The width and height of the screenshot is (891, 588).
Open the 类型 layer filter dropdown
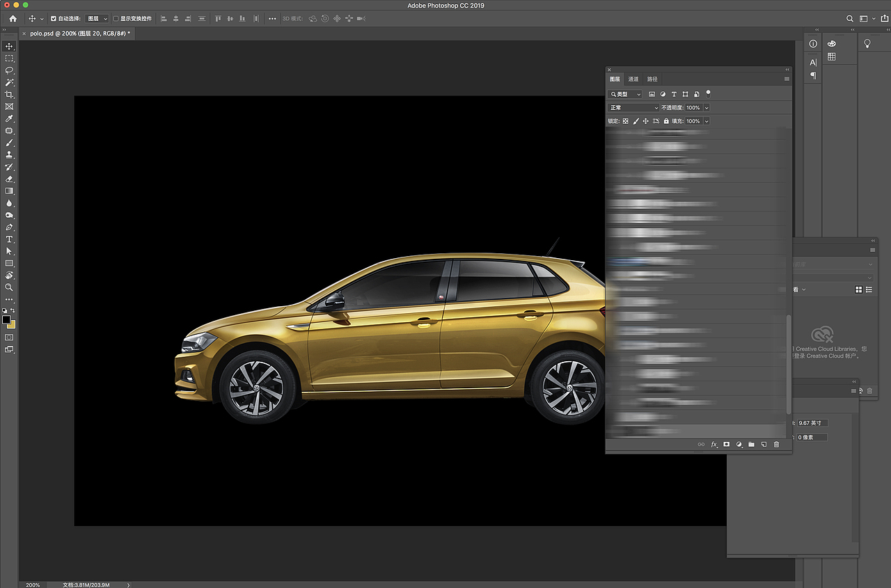pyautogui.click(x=625, y=94)
